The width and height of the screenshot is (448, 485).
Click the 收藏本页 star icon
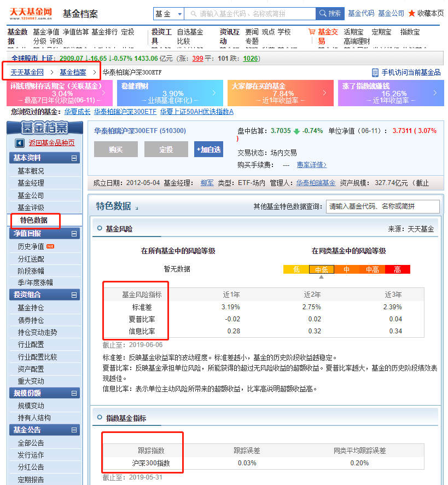[x=412, y=13]
